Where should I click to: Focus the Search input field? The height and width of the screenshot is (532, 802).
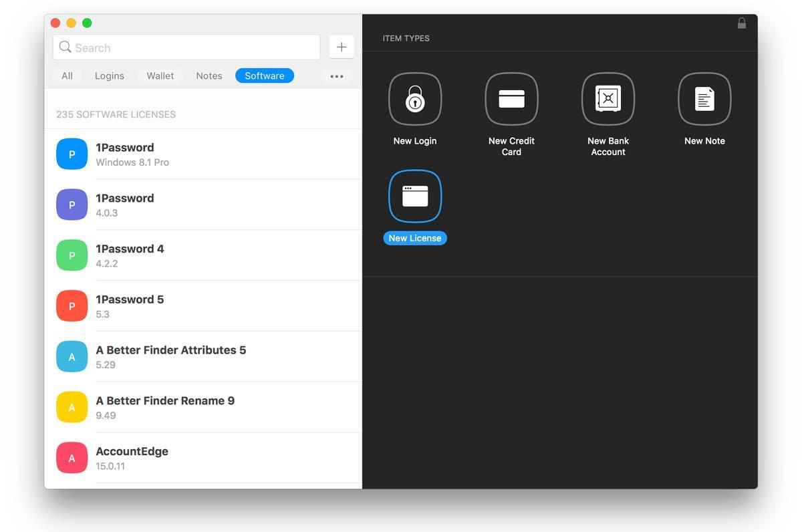coord(186,47)
